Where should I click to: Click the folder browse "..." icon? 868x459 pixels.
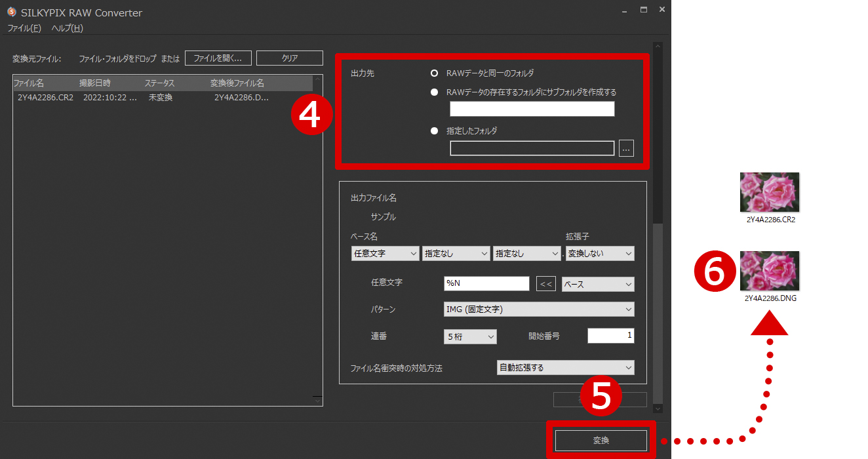click(x=626, y=148)
